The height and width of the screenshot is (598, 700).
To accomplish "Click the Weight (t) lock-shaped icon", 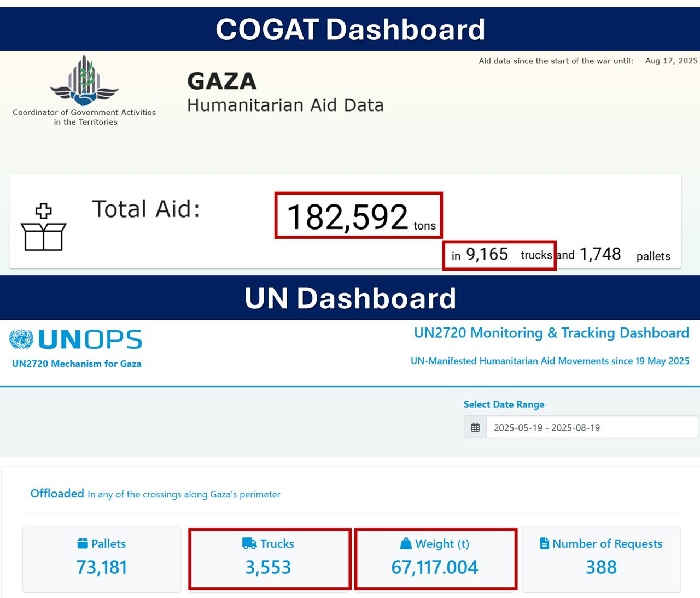I will pos(405,543).
